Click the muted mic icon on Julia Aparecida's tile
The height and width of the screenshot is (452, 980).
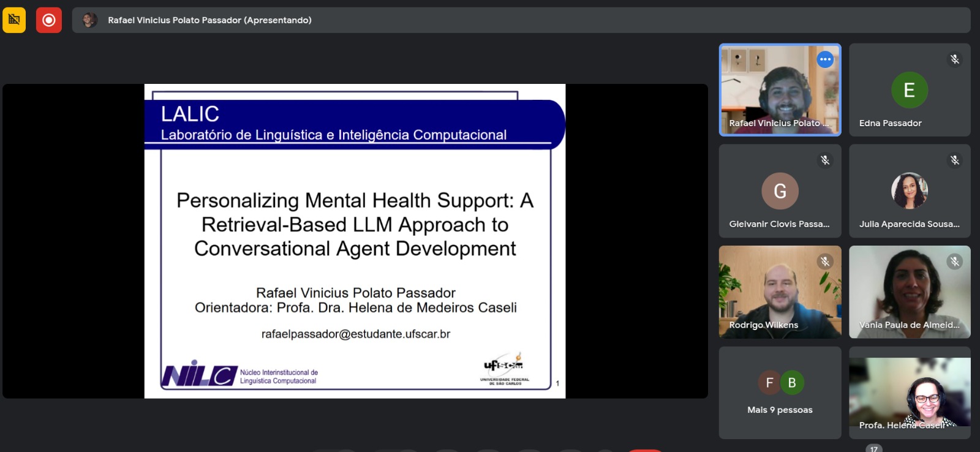954,160
